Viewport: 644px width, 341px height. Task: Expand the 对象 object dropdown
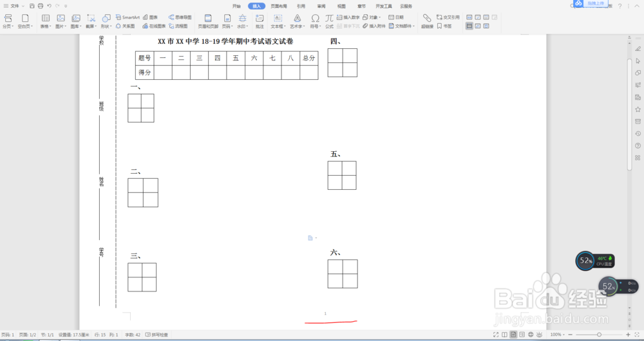pyautogui.click(x=379, y=17)
